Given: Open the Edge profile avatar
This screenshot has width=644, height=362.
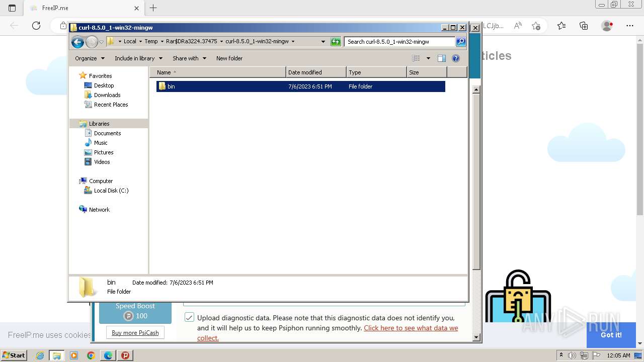Looking at the screenshot, I should (x=607, y=26).
